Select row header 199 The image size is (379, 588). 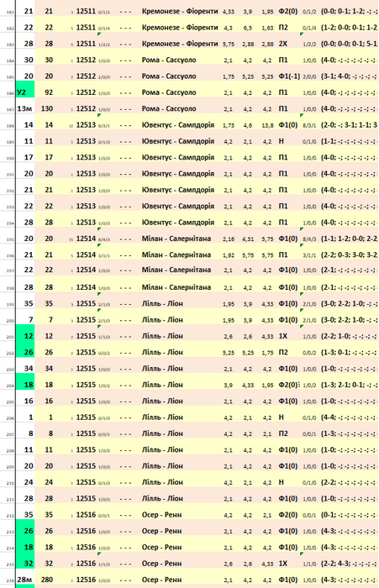tap(10, 305)
